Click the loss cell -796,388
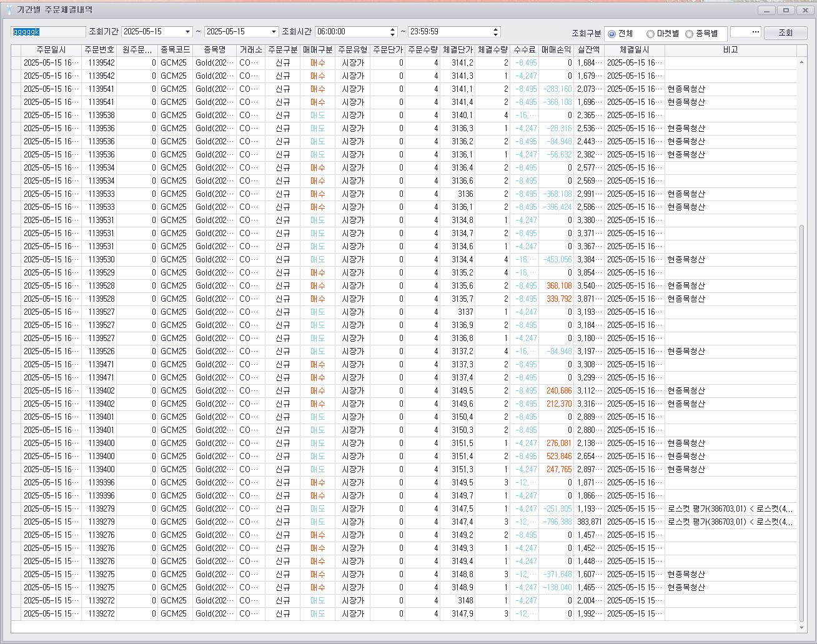This screenshot has height=644, width=817. click(557, 522)
